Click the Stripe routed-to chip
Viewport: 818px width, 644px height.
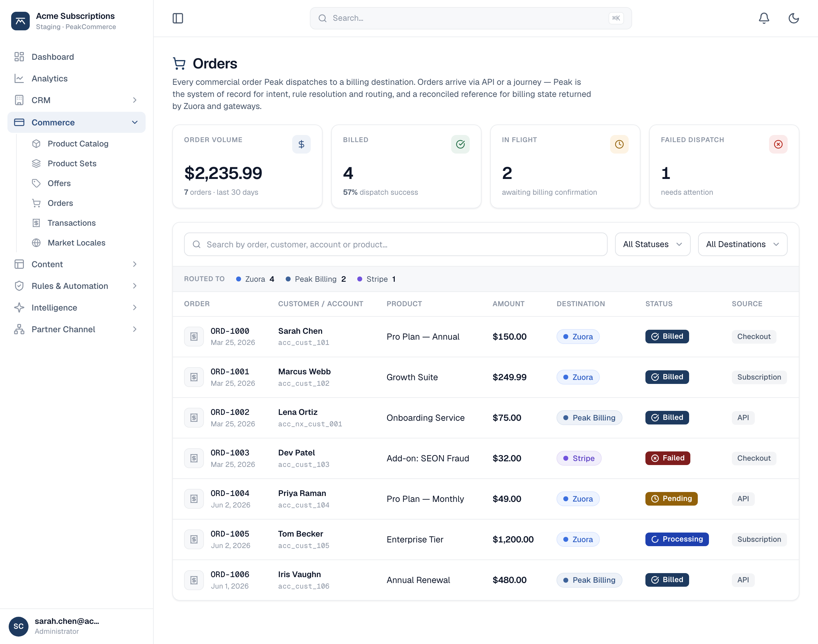[x=376, y=279]
